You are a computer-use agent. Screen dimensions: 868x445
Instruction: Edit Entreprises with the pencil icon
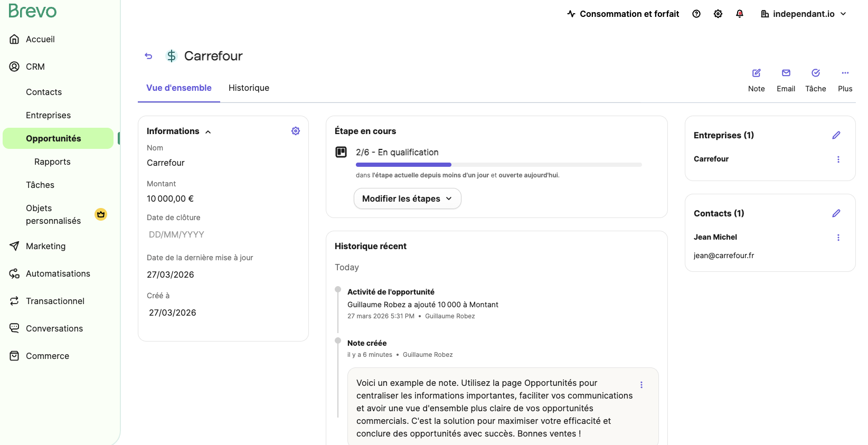coord(836,135)
